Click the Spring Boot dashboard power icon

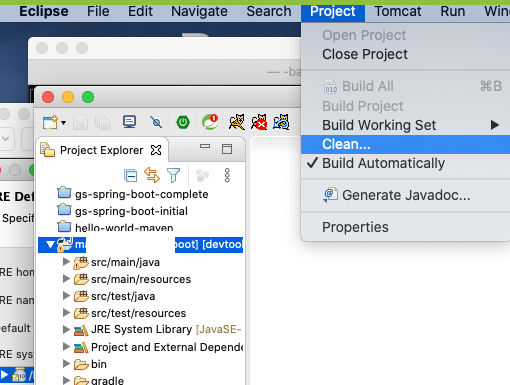[x=183, y=122]
